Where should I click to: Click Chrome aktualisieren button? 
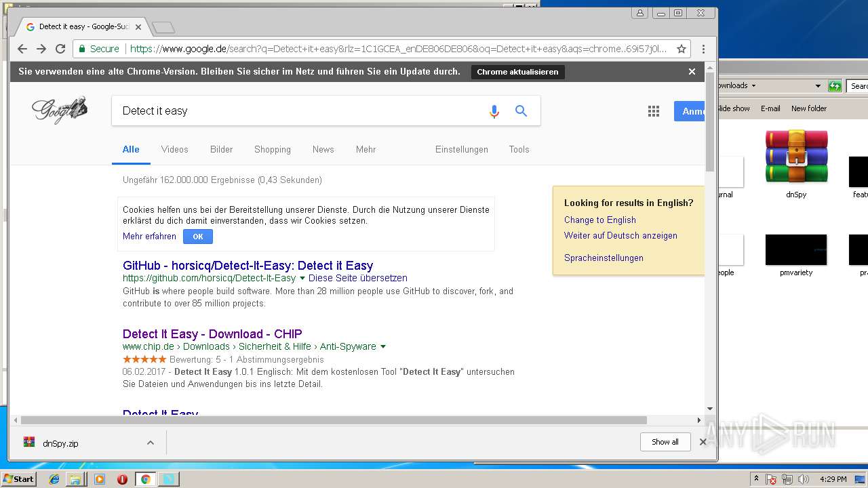click(518, 72)
